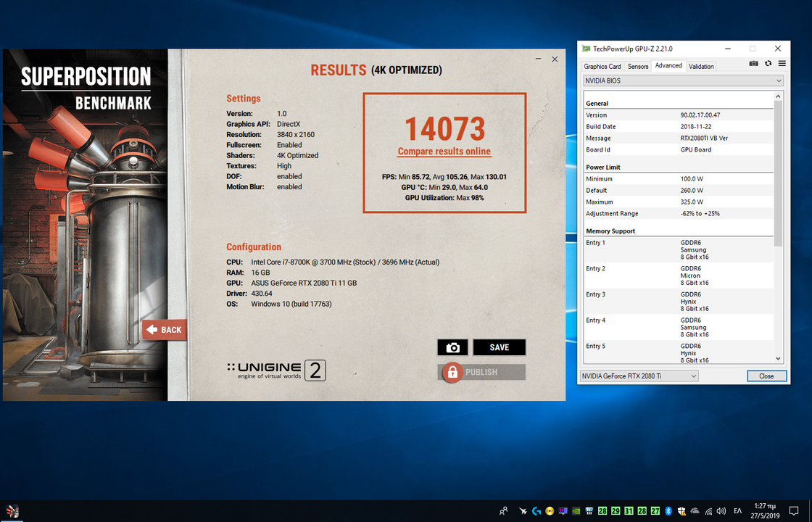812x522 pixels.
Task: Click GPU-Z scrollbar up arrow
Action: [778, 96]
